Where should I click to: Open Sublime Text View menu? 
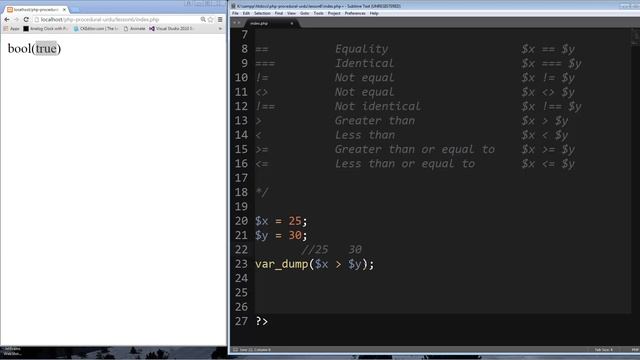(291, 13)
